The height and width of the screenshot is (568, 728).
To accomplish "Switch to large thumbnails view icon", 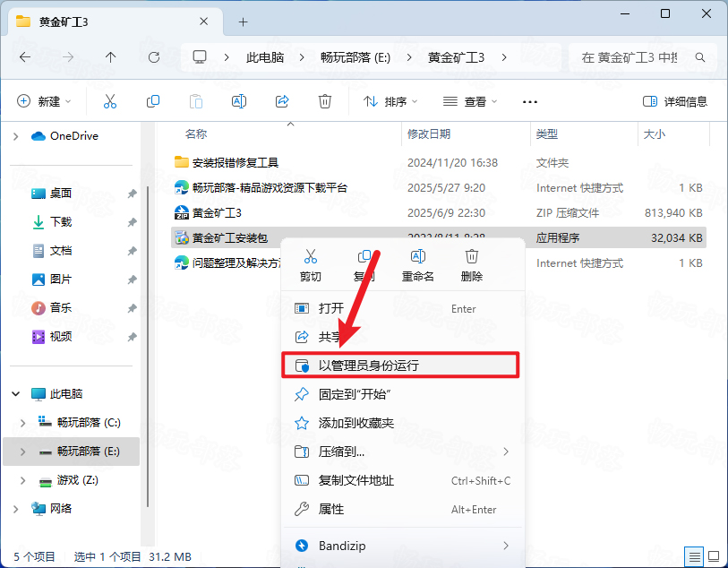I will 713,556.
